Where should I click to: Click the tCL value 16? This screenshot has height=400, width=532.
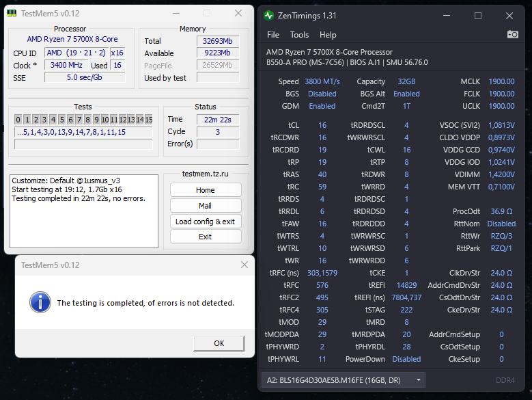pyautogui.click(x=322, y=125)
